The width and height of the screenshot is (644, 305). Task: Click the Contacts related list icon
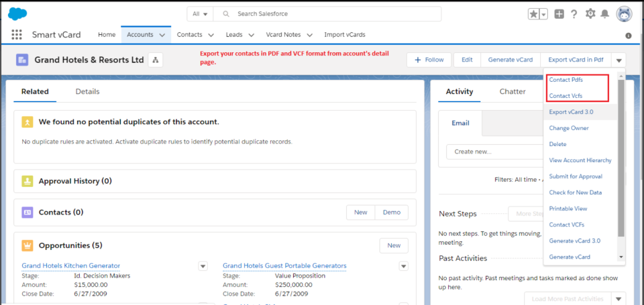point(27,212)
